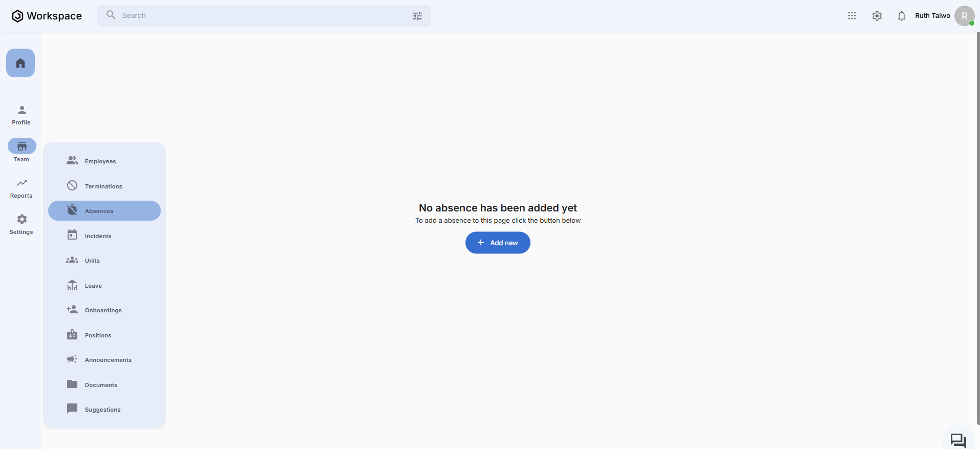Open the apps grid launcher
The image size is (980, 449).
pyautogui.click(x=852, y=16)
